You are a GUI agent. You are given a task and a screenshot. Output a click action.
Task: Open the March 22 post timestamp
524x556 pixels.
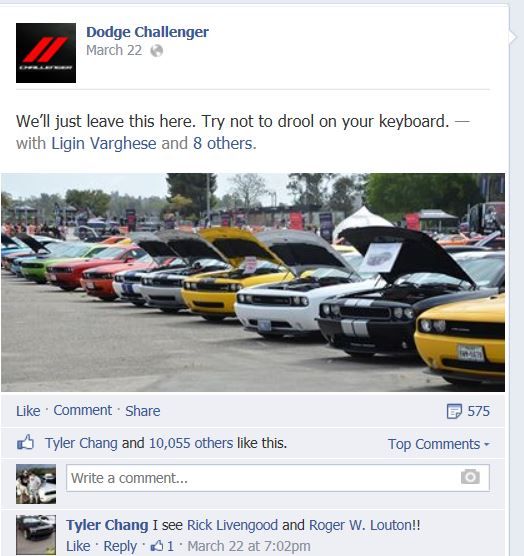114,50
